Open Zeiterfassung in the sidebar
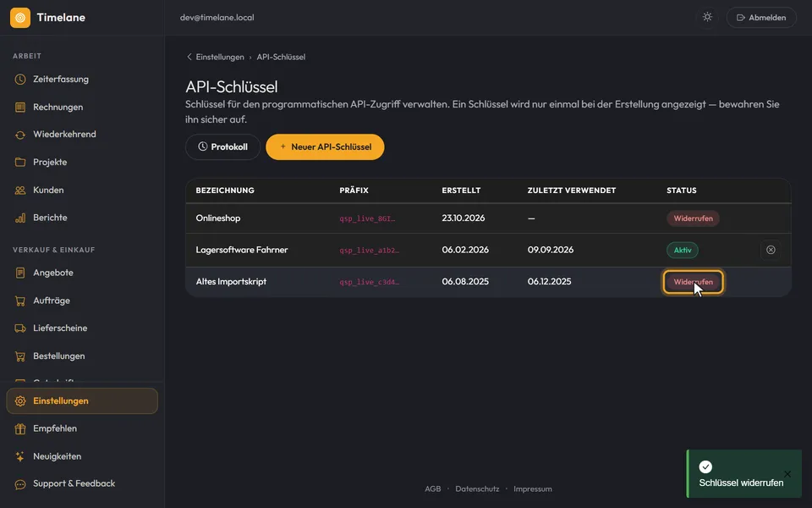 coord(82,80)
